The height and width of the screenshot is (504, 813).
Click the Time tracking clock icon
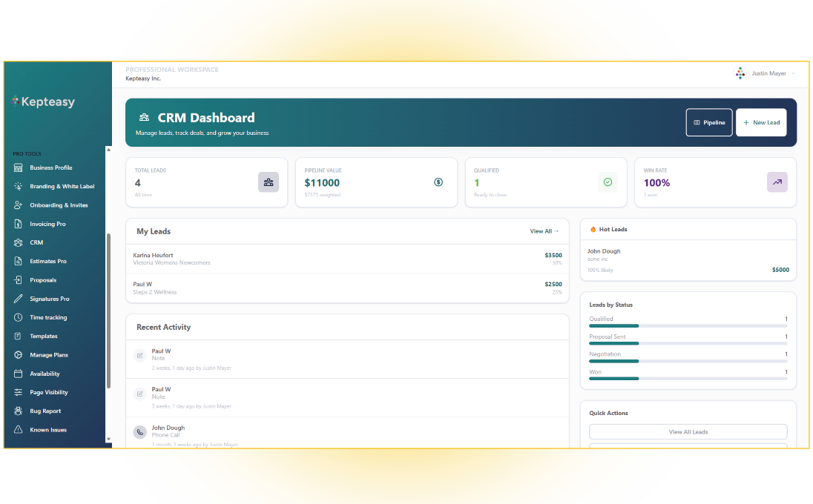(18, 317)
